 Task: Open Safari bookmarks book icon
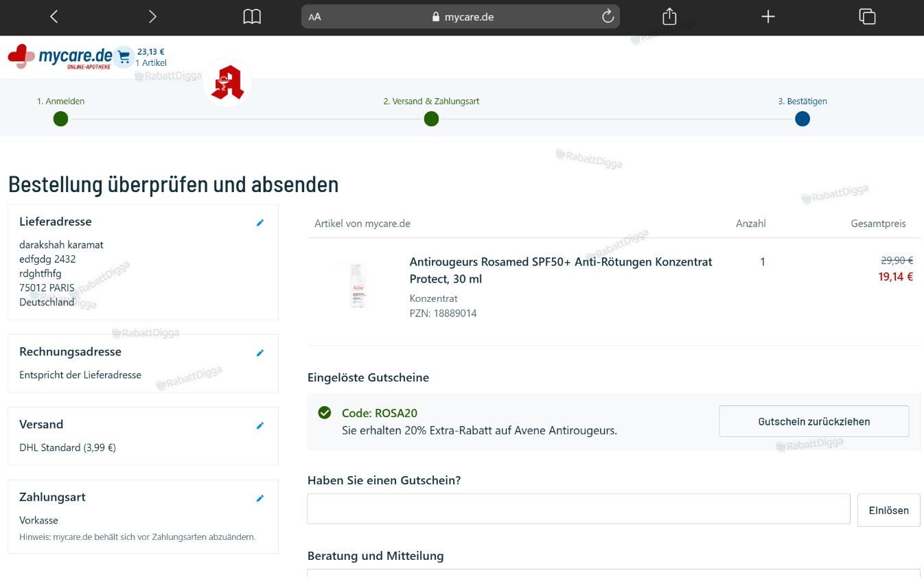pos(252,16)
